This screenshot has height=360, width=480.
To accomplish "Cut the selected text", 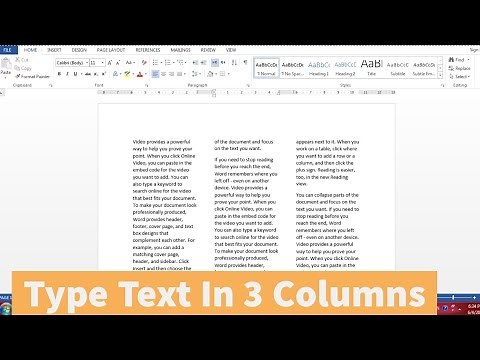I will 22,60.
